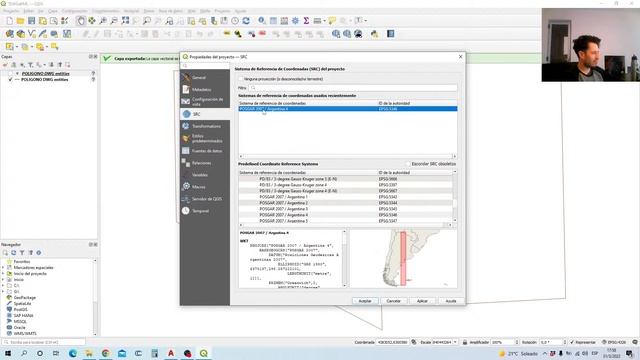The width and height of the screenshot is (640, 360).
Task: Open the measure tool dropdown arrow
Action: click(324, 20)
